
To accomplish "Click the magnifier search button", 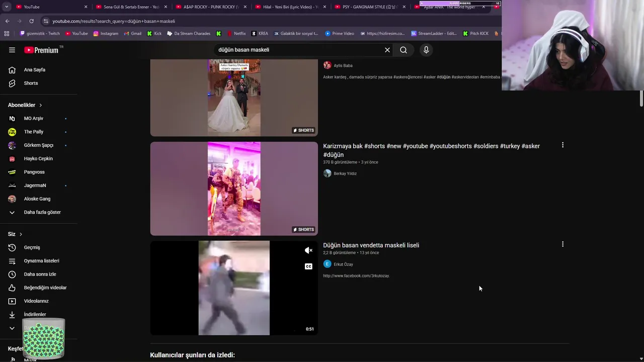I will 404,50.
